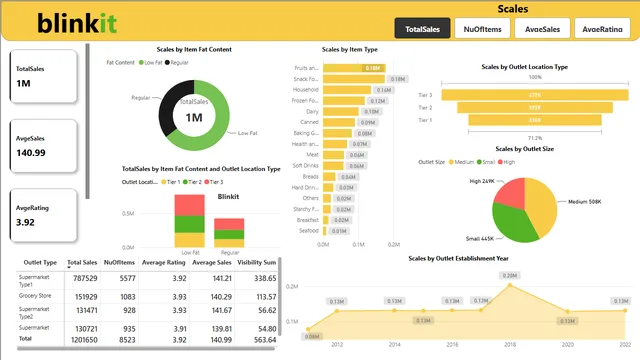Select the Regular stacked column
640x360 pixels.
(x=229, y=233)
